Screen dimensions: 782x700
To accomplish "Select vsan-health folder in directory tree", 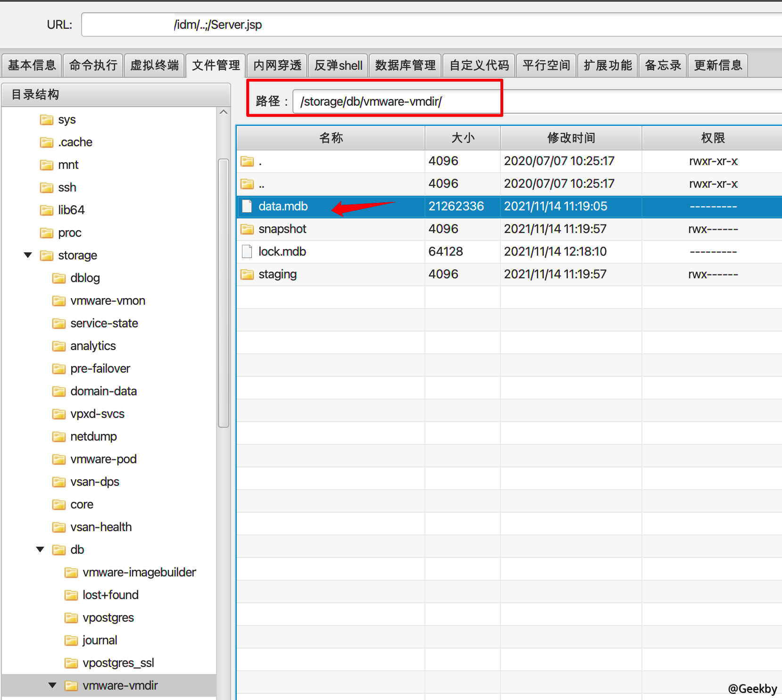I will 101,527.
